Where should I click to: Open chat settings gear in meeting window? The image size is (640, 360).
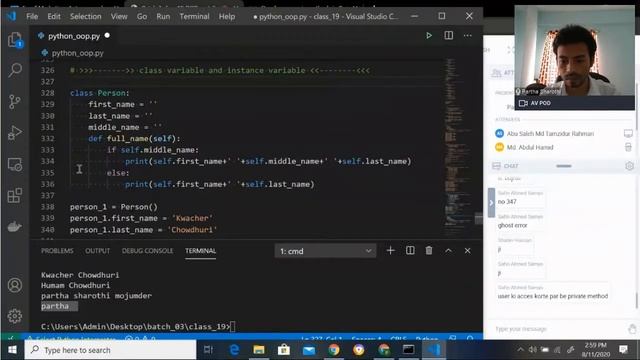[629, 166]
